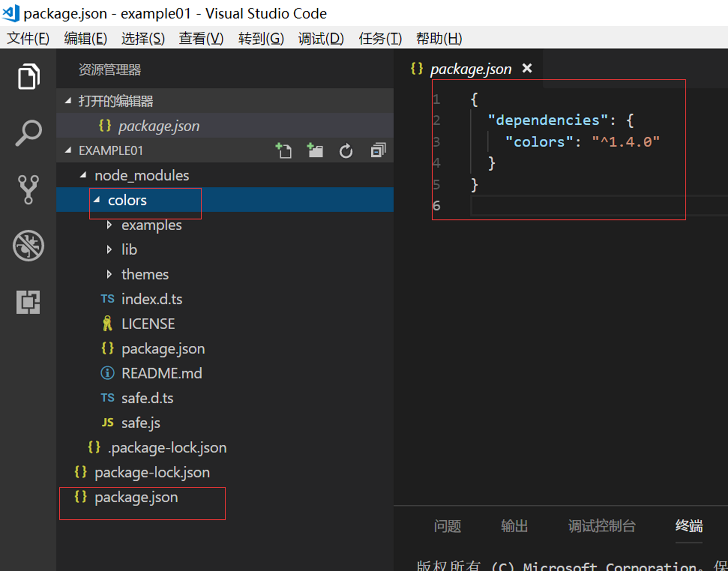Open the Debug view
The height and width of the screenshot is (571, 728).
(28, 245)
